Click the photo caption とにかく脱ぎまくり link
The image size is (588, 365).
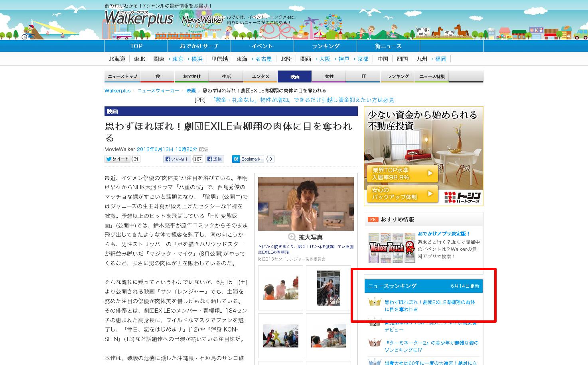[306, 249]
